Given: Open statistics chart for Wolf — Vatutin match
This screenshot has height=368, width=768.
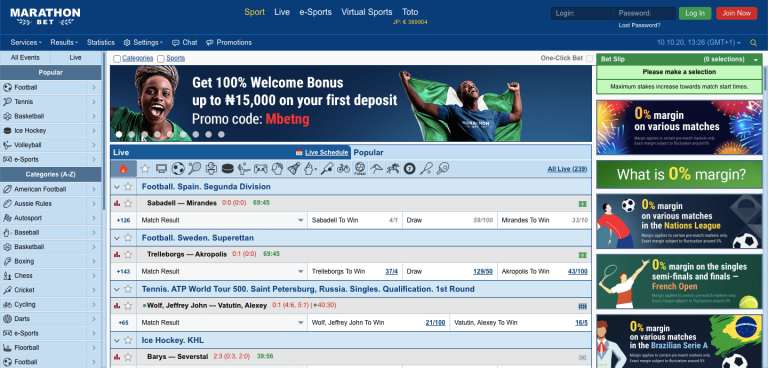Looking at the screenshot, I should [x=117, y=305].
